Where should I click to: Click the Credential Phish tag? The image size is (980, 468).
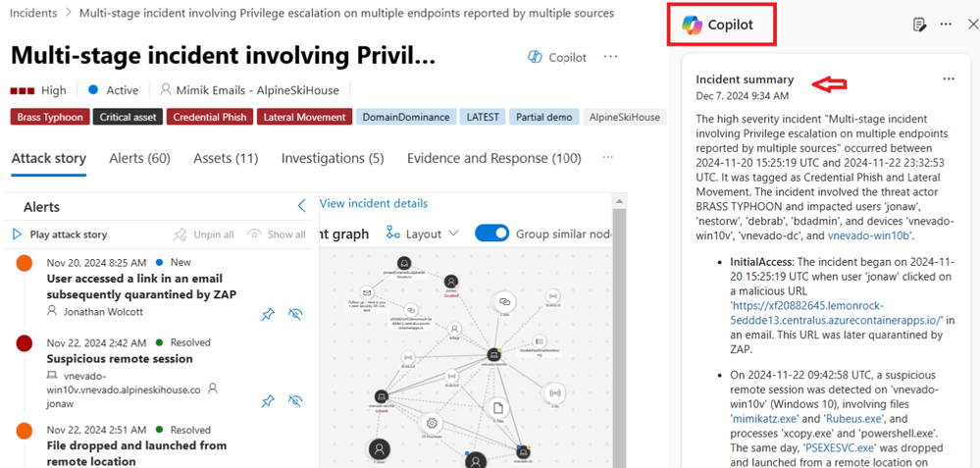211,117
